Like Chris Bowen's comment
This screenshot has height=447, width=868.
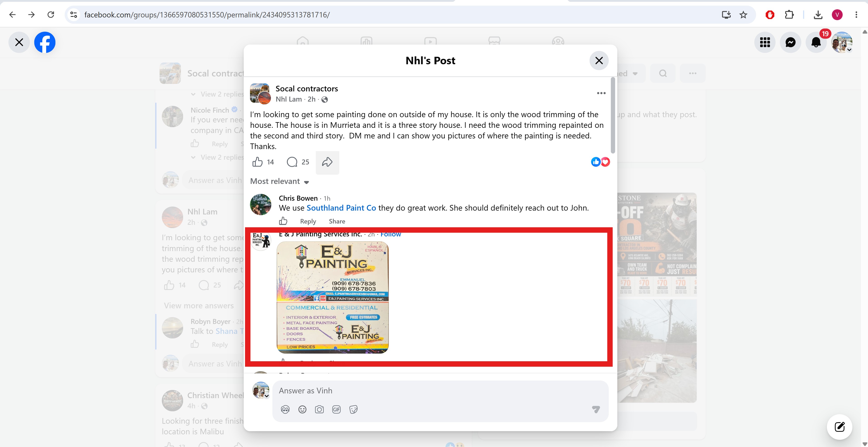pyautogui.click(x=283, y=221)
